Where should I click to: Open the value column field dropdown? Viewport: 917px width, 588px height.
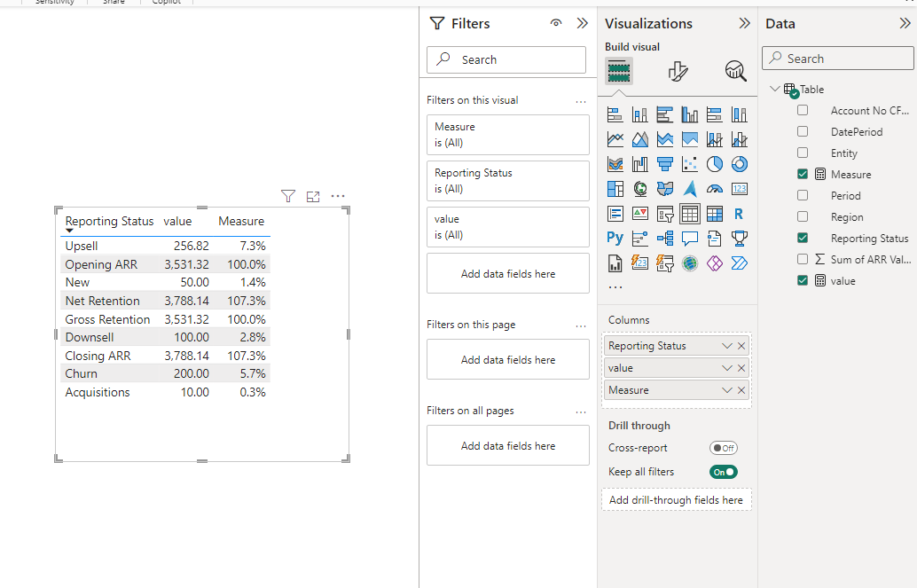[x=727, y=368]
